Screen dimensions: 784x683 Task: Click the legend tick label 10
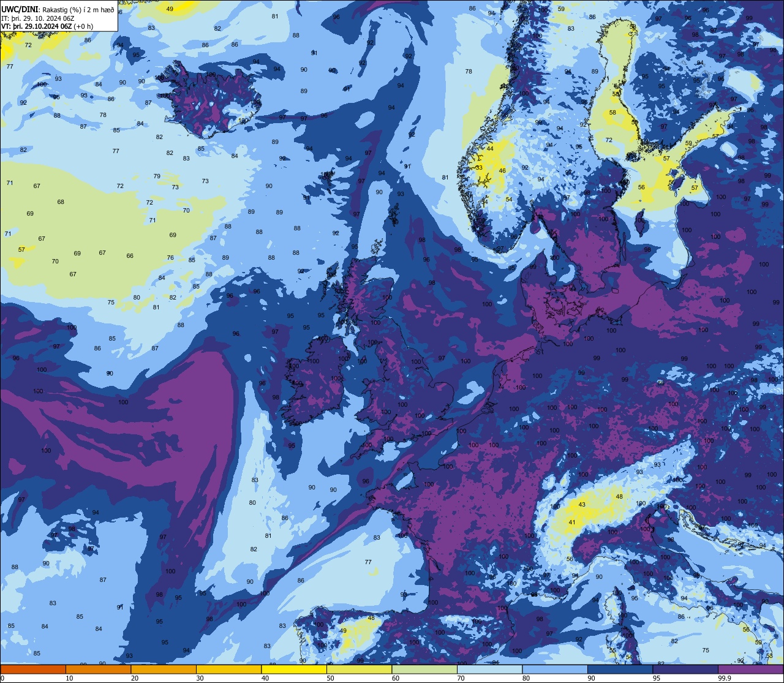[x=69, y=678]
